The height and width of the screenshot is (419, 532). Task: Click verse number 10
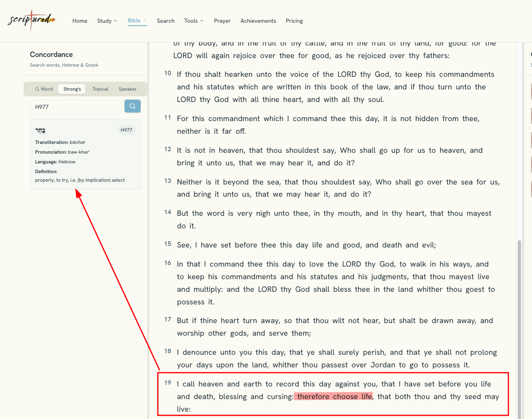pyautogui.click(x=168, y=73)
